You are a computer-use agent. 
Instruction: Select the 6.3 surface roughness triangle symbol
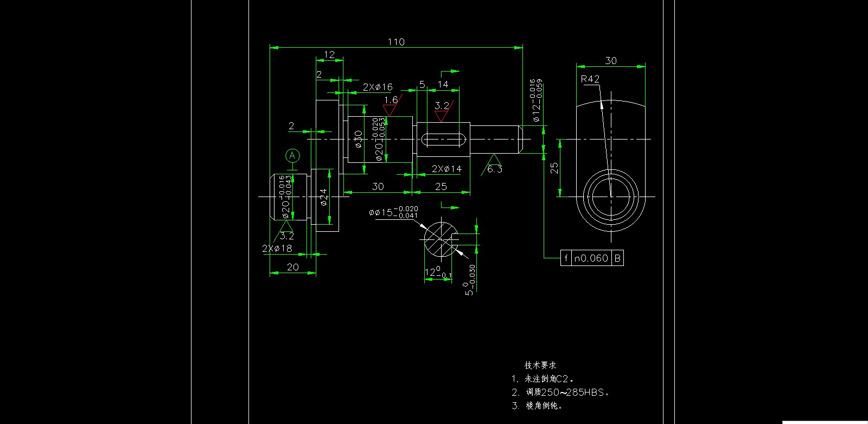coord(493,162)
